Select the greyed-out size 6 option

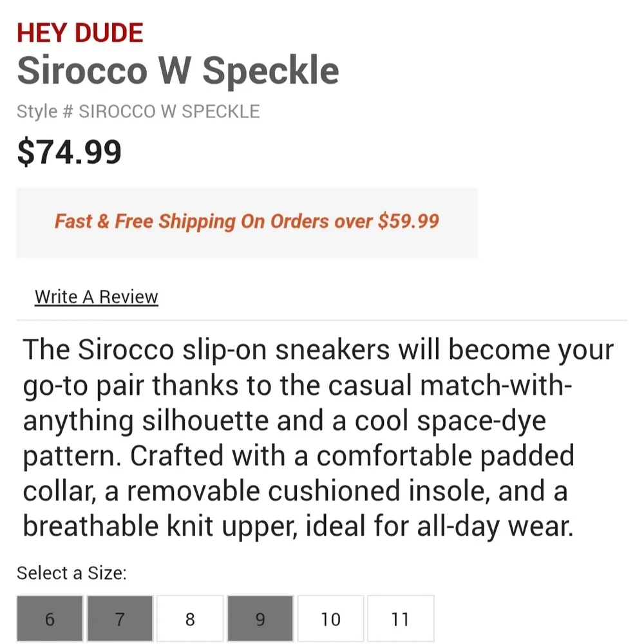(50, 618)
